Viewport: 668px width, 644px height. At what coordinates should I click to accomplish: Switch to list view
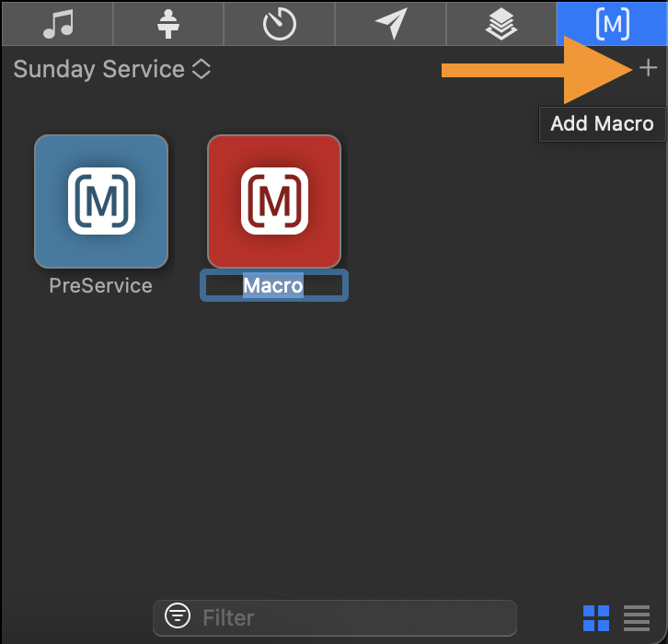tap(637, 618)
